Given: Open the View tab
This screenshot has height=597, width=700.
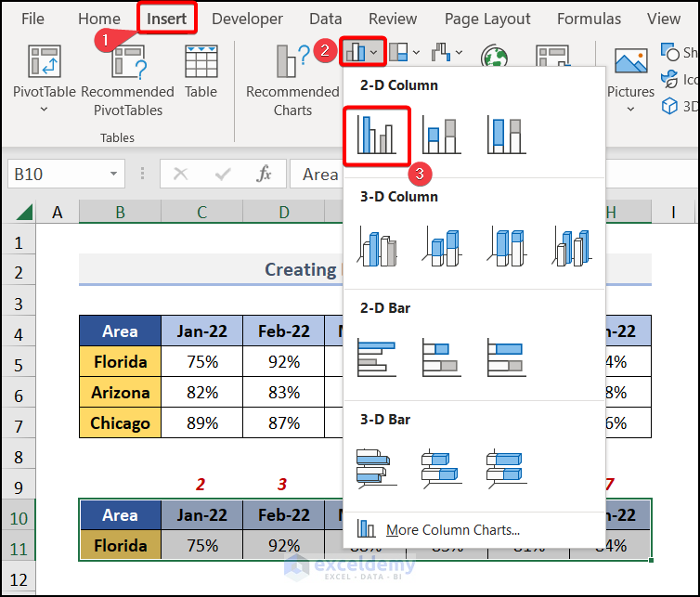Looking at the screenshot, I should tap(664, 19).
